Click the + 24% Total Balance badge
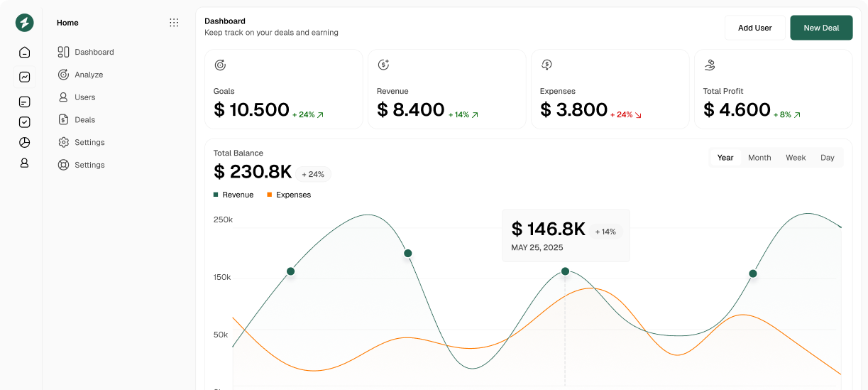This screenshot has height=390, width=868. click(x=313, y=174)
